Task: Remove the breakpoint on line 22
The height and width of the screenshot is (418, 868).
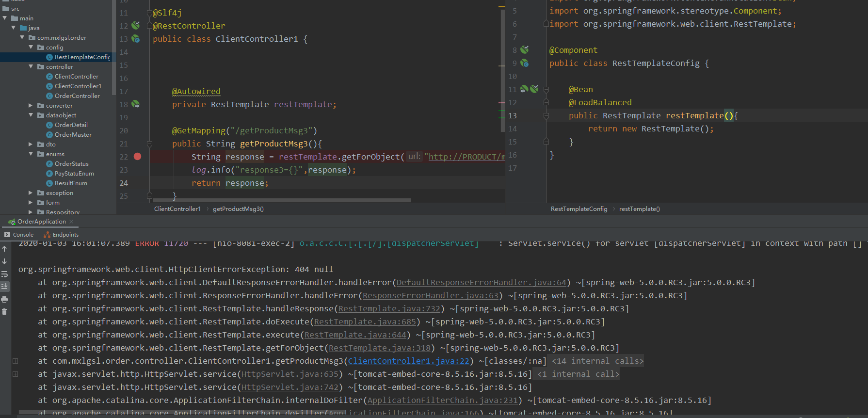Action: (137, 157)
